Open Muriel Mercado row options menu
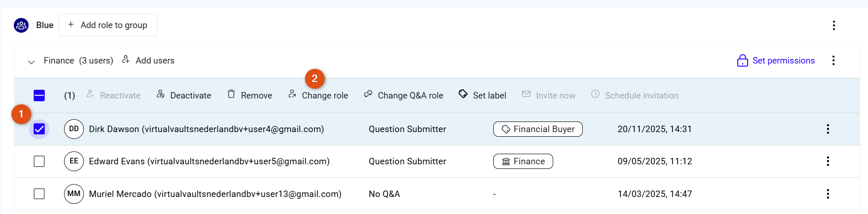The image size is (868, 214). [x=827, y=194]
